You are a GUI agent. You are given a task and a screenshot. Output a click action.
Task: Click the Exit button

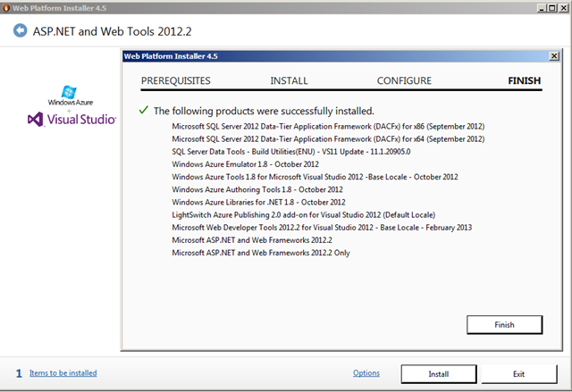pyautogui.click(x=519, y=374)
